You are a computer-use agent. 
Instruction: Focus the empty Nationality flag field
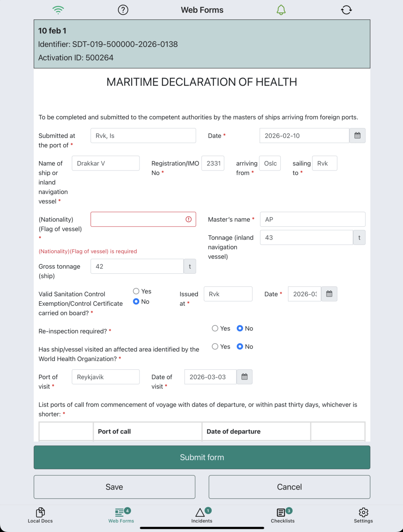coord(137,219)
